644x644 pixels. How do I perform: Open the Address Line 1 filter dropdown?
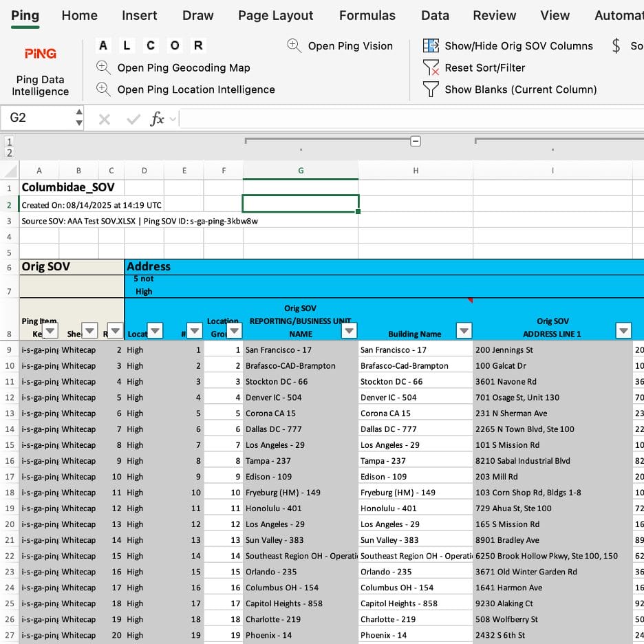coord(623,331)
